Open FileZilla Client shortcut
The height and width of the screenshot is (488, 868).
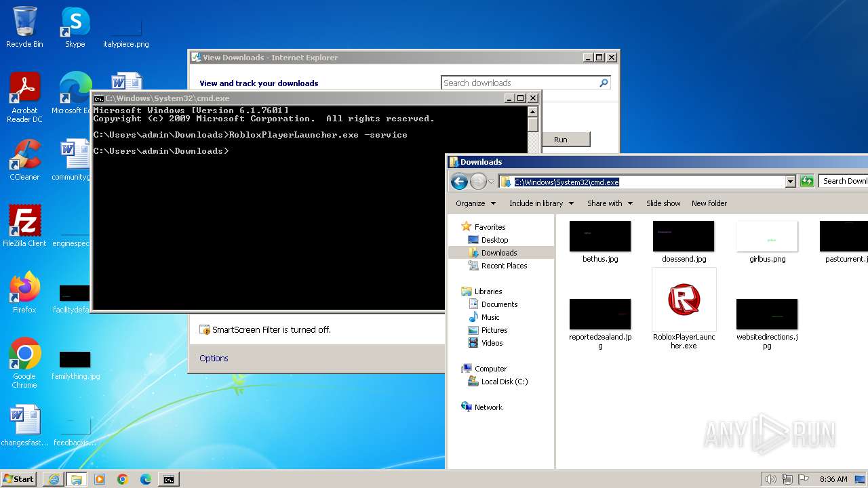(24, 226)
